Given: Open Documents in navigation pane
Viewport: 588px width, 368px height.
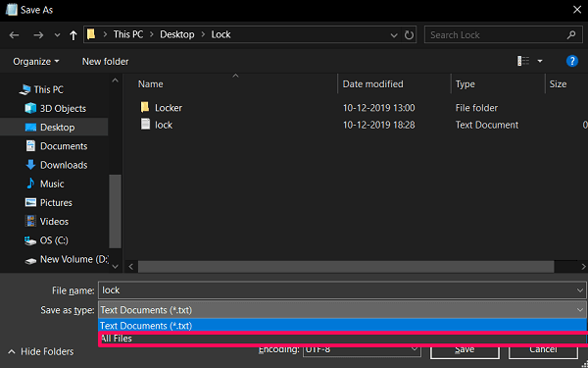Looking at the screenshot, I should coord(64,146).
